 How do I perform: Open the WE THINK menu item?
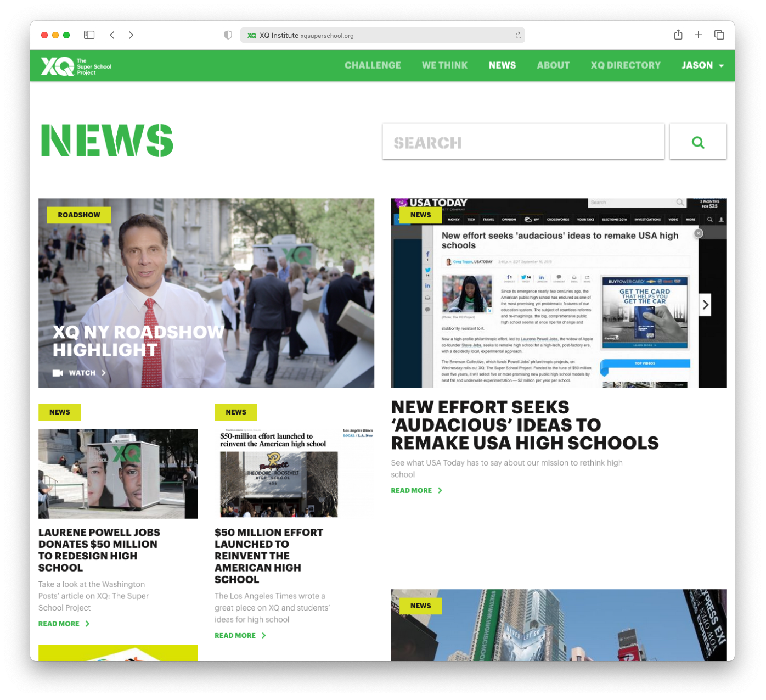444,65
